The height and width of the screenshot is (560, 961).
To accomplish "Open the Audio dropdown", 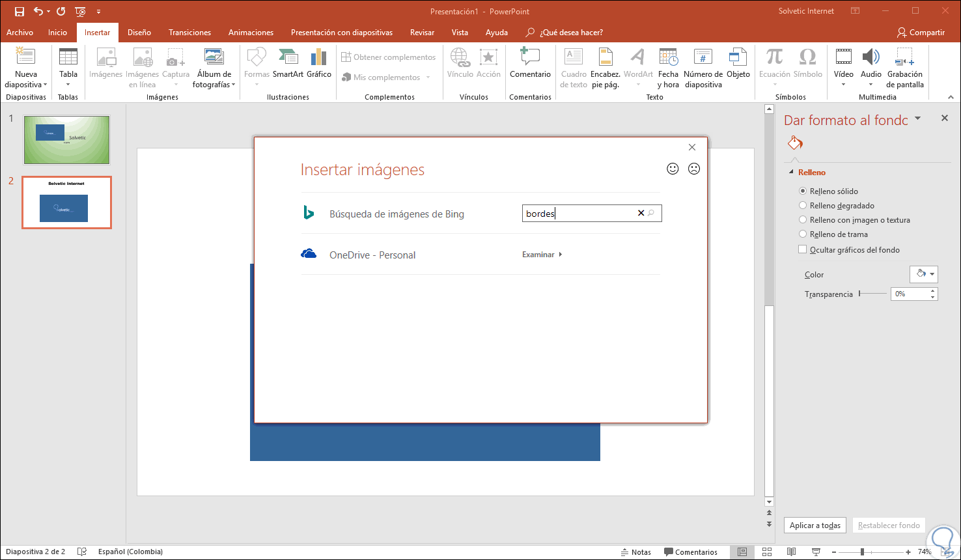I will point(871,84).
